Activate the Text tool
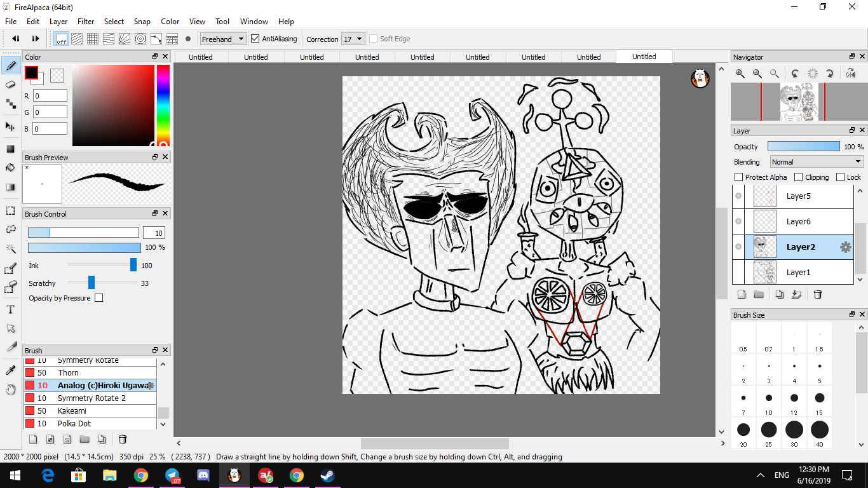 point(10,309)
